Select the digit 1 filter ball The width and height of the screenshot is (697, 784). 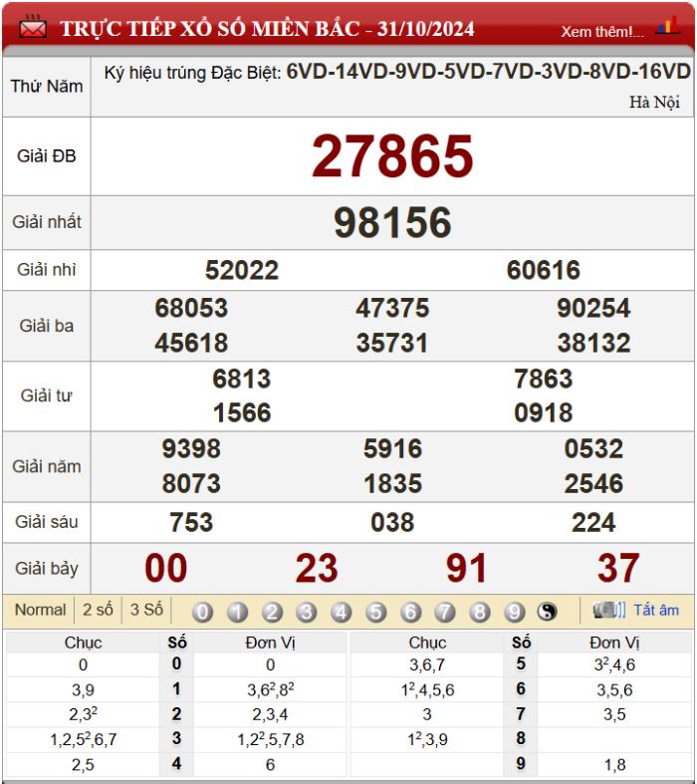(x=237, y=612)
